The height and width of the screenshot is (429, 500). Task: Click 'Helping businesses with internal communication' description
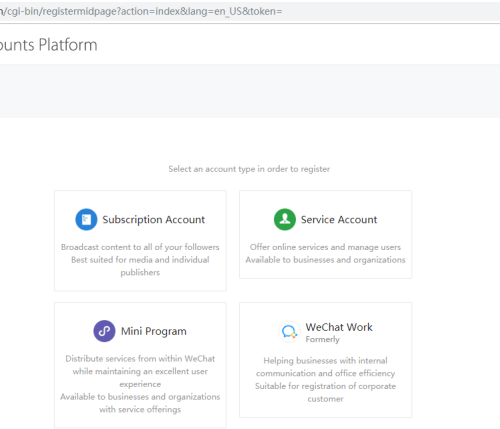pyautogui.click(x=325, y=367)
